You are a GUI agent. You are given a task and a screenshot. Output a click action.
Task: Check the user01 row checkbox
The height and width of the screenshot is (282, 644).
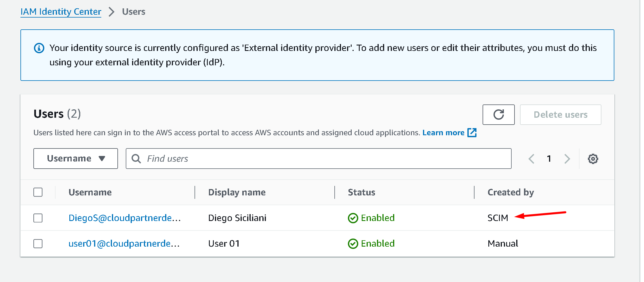click(x=38, y=244)
